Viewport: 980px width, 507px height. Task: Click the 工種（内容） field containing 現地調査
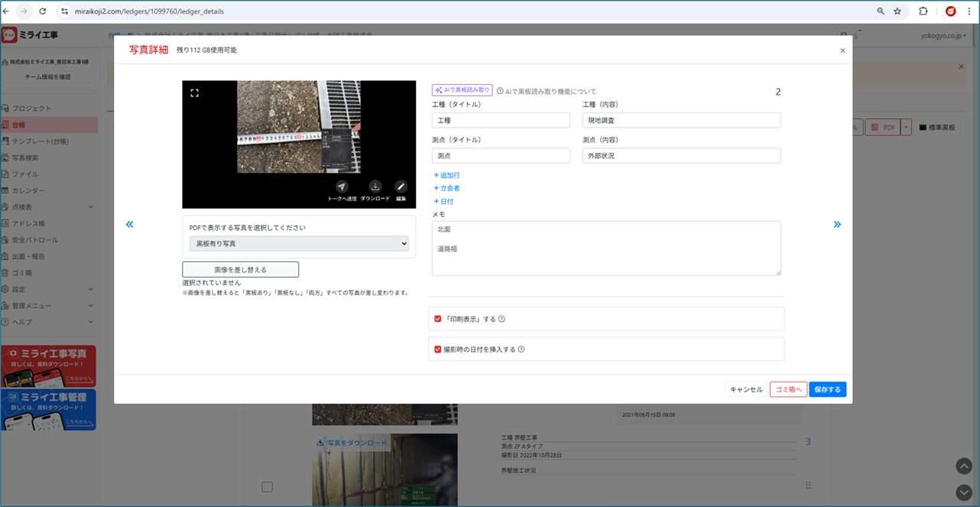pyautogui.click(x=681, y=121)
